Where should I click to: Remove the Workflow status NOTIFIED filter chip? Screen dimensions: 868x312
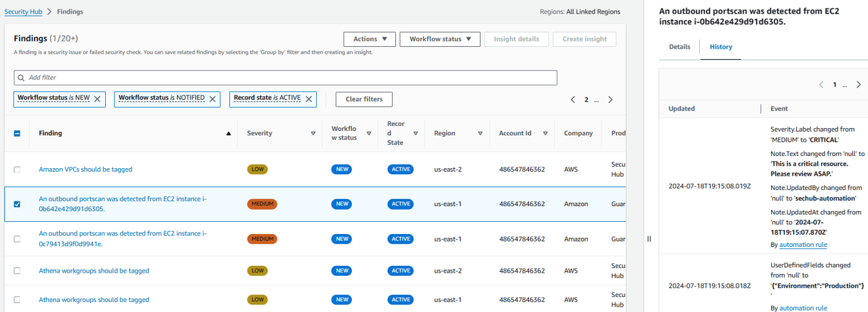click(x=213, y=99)
